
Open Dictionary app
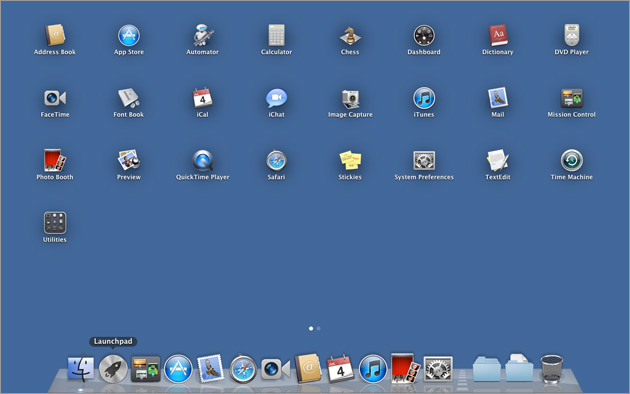[498, 35]
